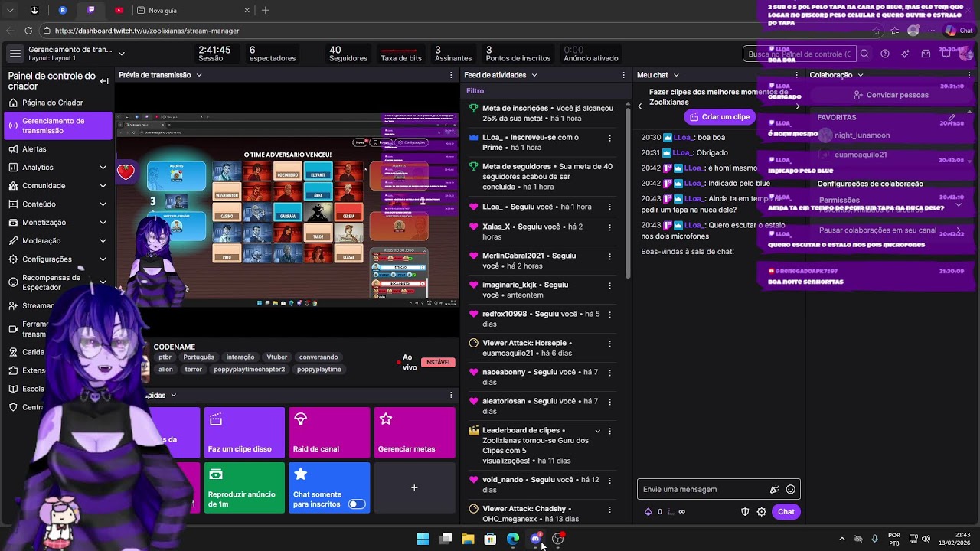Image resolution: width=980 pixels, height=551 pixels.
Task: Open a new browser tab
Action: point(265,11)
